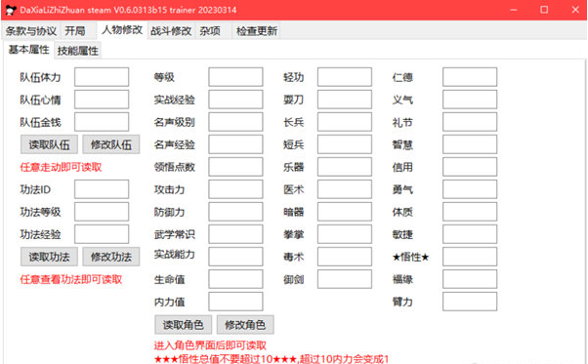The image size is (588, 364).
Task: Select the 轻功 input box
Action: click(x=345, y=77)
